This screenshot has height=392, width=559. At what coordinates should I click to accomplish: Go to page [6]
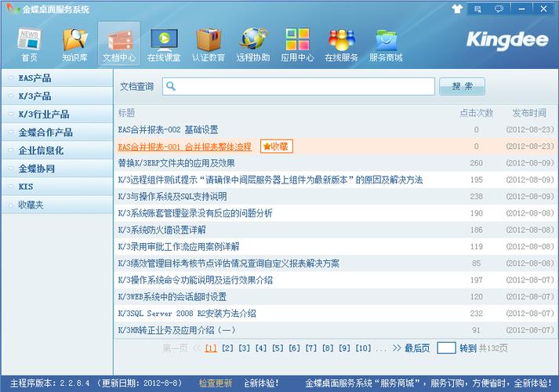(x=295, y=348)
